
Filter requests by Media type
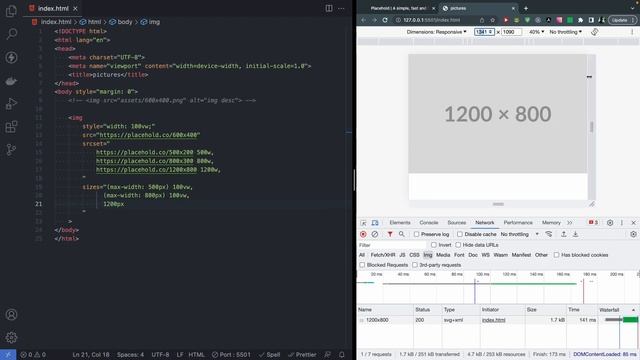point(443,255)
